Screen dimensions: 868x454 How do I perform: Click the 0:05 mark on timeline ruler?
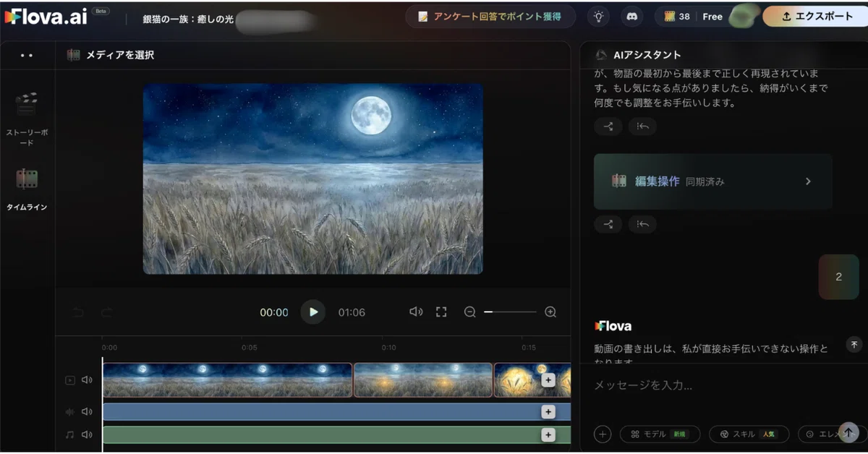coord(249,347)
